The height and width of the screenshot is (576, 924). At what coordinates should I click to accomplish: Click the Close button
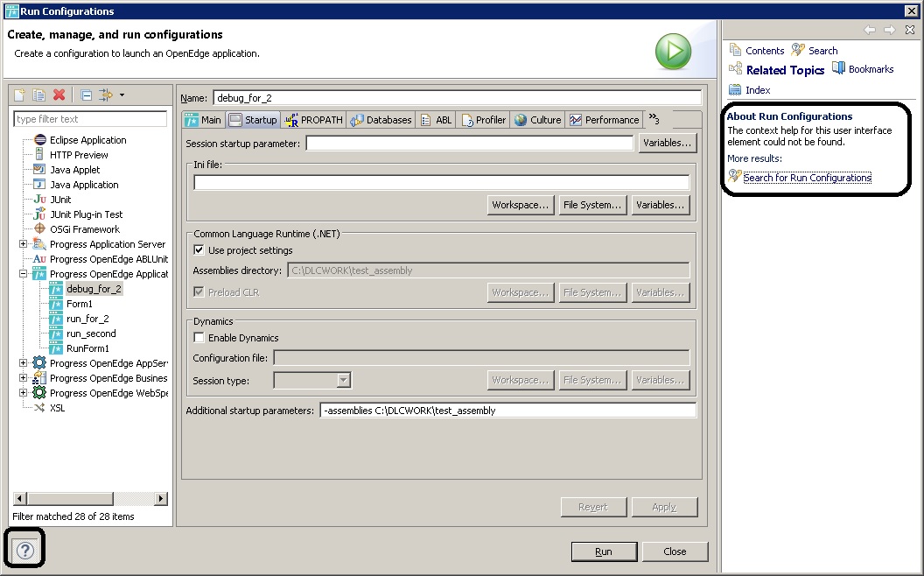(675, 551)
